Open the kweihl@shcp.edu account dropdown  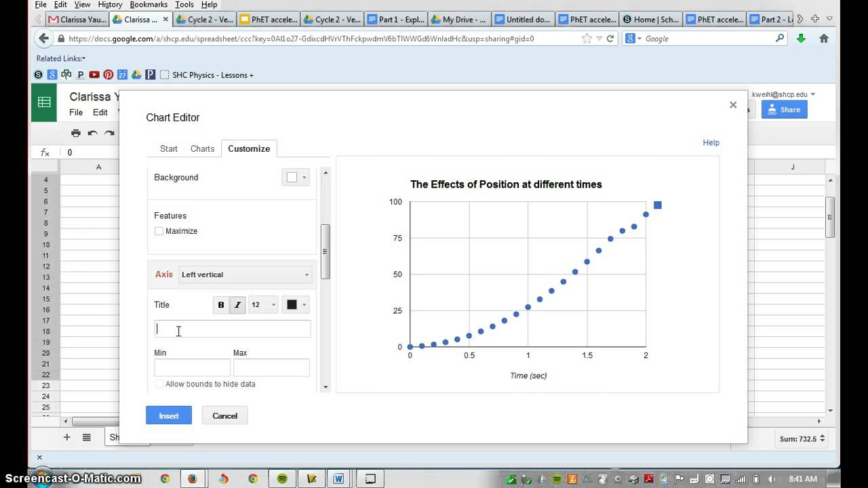(x=783, y=95)
